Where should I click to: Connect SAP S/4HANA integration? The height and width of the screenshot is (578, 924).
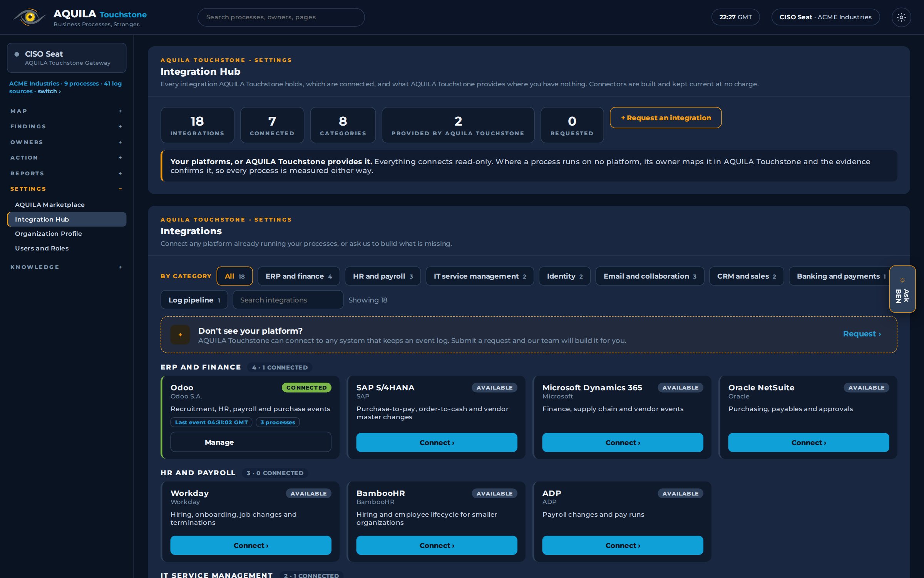(x=437, y=442)
